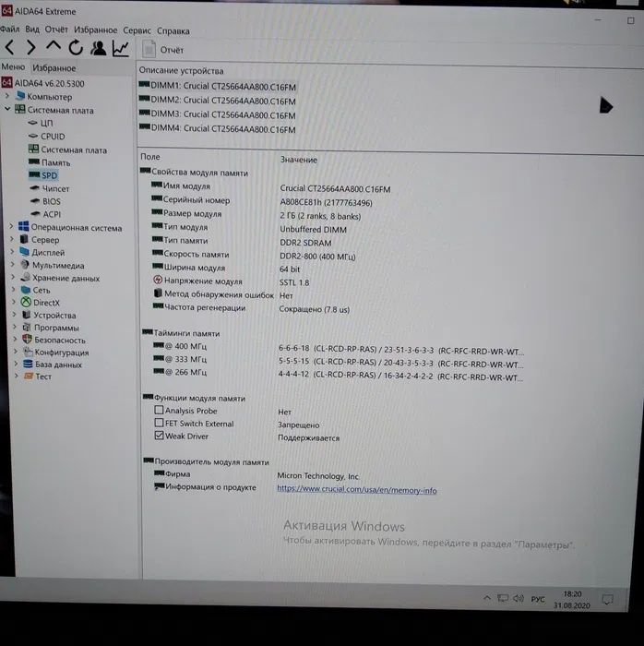Open the Справка menu

(x=173, y=30)
